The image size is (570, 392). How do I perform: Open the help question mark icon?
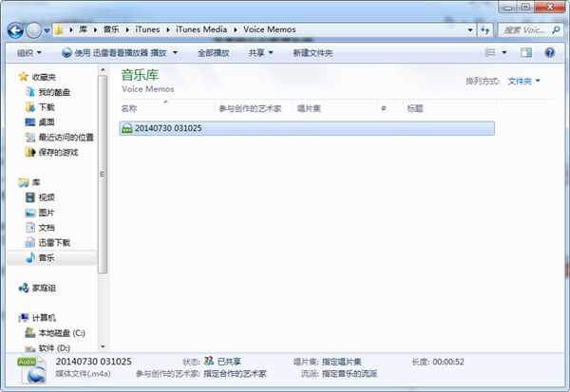pyautogui.click(x=550, y=53)
